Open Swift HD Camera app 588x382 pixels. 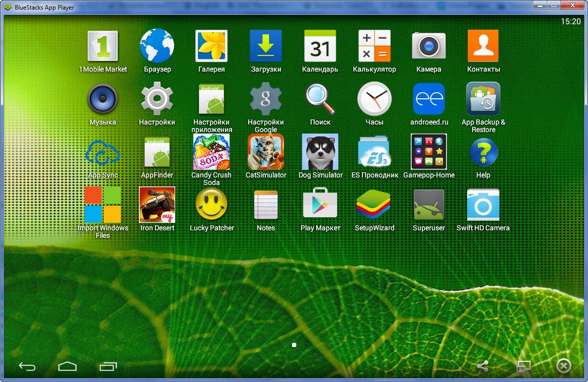click(483, 205)
